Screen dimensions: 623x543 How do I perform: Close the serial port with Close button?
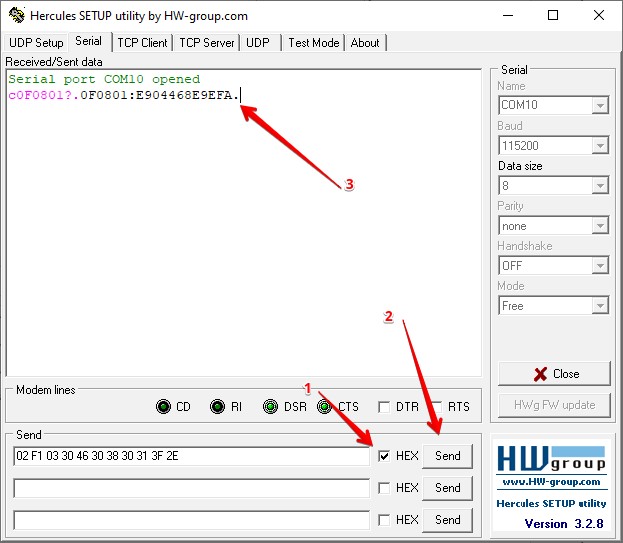coord(554,373)
